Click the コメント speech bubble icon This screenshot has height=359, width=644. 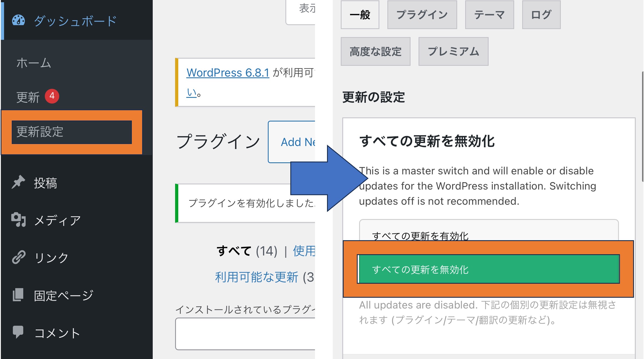(x=18, y=332)
